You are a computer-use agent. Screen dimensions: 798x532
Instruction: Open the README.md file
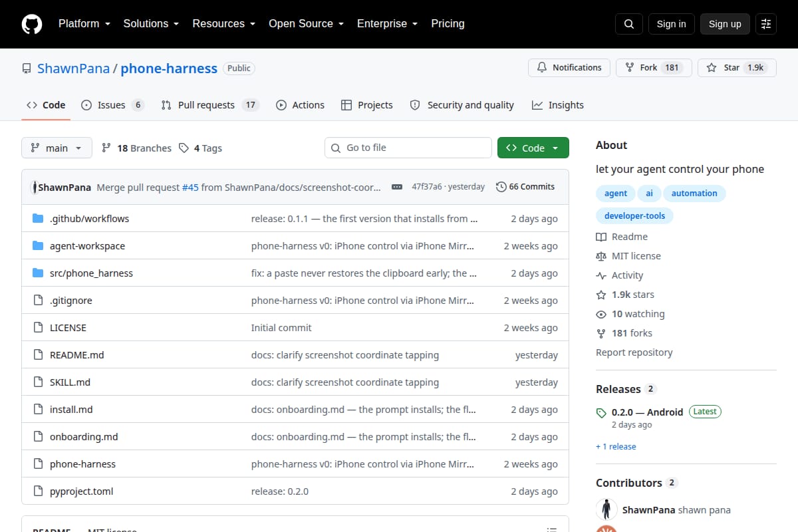[77, 355]
